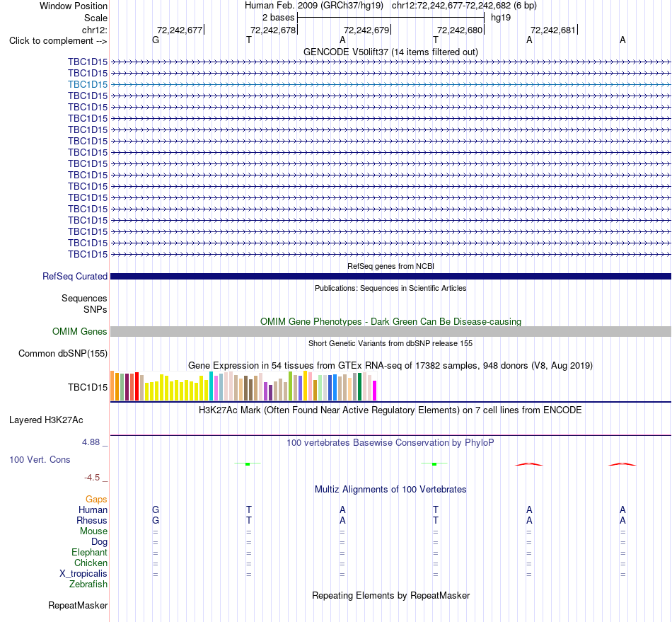This screenshot has width=672, height=622.
Task: Click the X_tropicalis species label
Action: 83,574
